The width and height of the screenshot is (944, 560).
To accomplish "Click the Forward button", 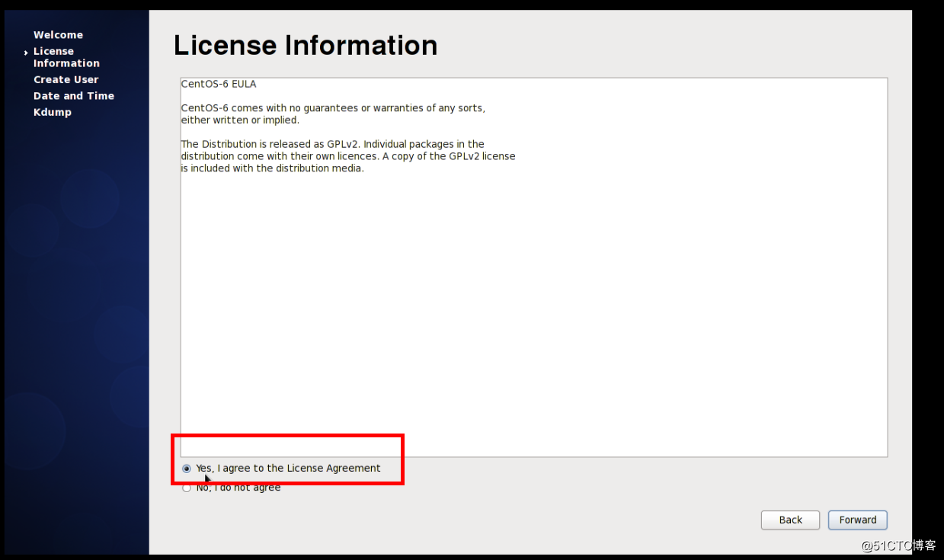I will (x=857, y=520).
